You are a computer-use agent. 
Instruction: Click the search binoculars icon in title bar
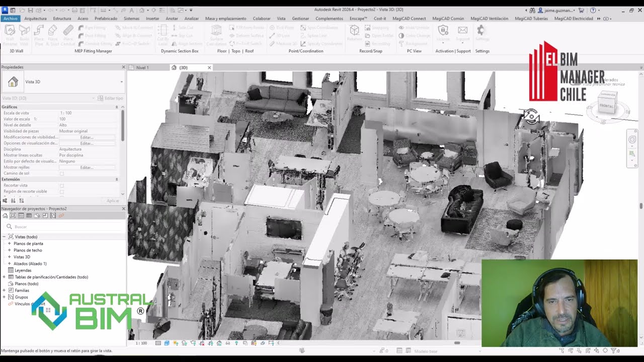tap(533, 10)
